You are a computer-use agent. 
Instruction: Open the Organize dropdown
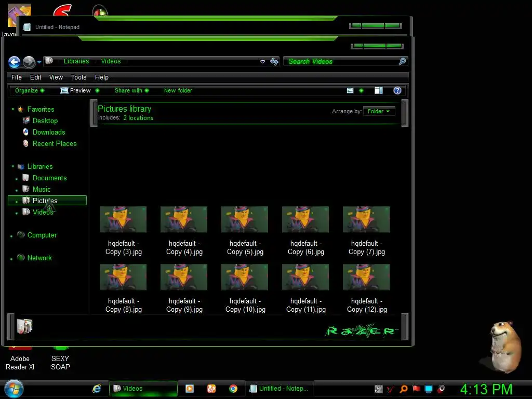30,90
